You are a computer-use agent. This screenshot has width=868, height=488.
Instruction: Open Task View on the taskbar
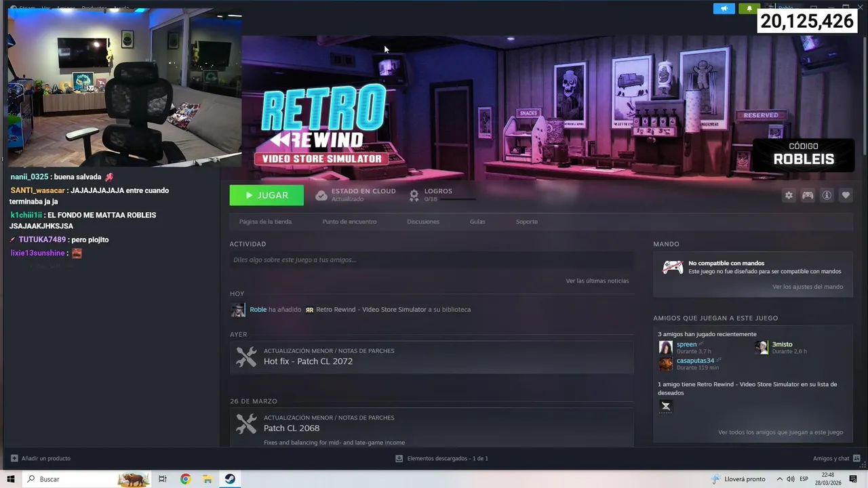[163, 479]
